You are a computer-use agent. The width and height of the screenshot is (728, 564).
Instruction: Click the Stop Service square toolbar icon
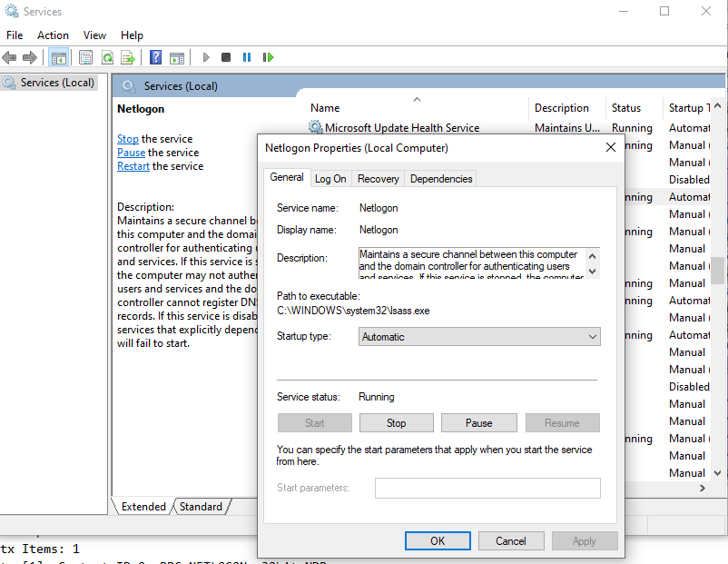pyautogui.click(x=226, y=58)
